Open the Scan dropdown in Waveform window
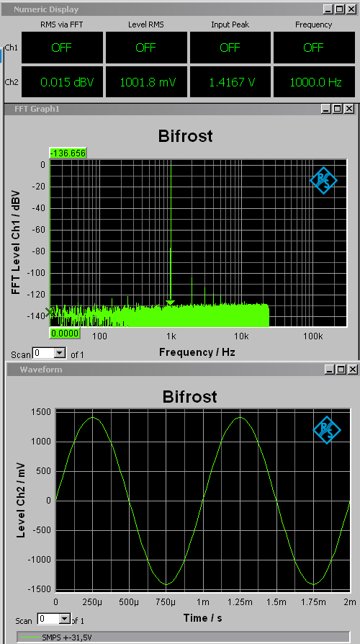The width and height of the screenshot is (360, 644). [x=65, y=619]
